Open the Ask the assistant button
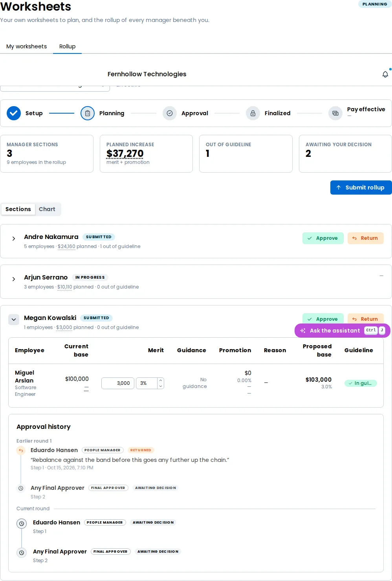 click(x=343, y=331)
